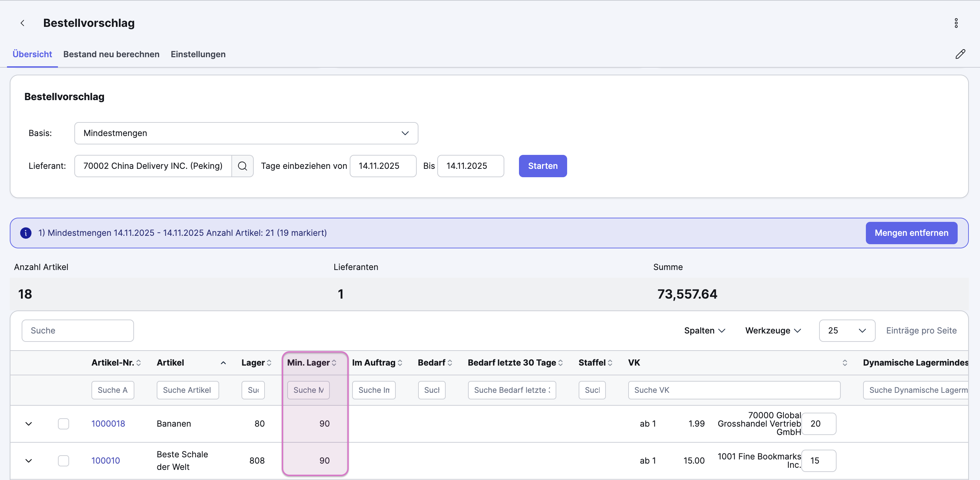This screenshot has height=480, width=980.
Task: Click the info icon in blue banner
Action: coord(26,233)
